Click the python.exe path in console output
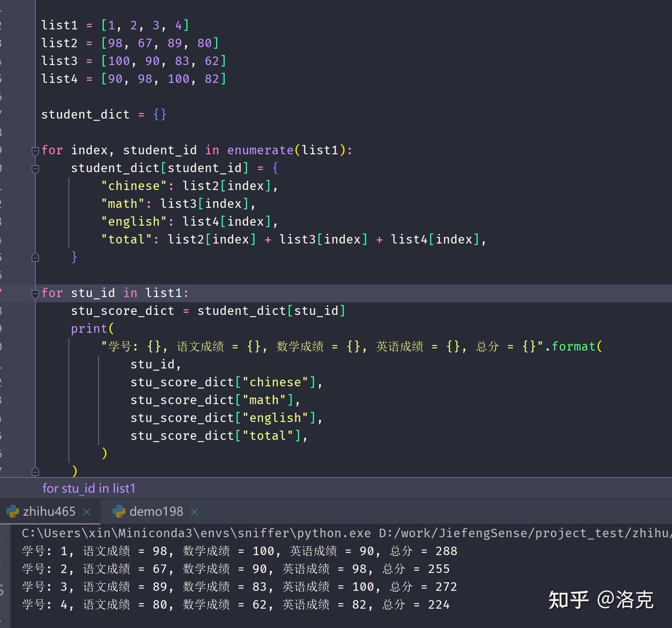The width and height of the screenshot is (672, 628). coord(196,533)
